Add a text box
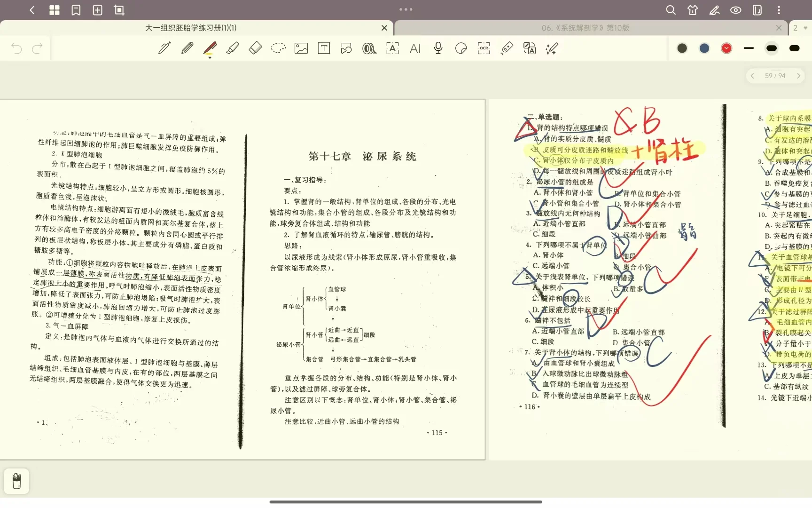Image resolution: width=812 pixels, height=508 pixels. (x=324, y=48)
